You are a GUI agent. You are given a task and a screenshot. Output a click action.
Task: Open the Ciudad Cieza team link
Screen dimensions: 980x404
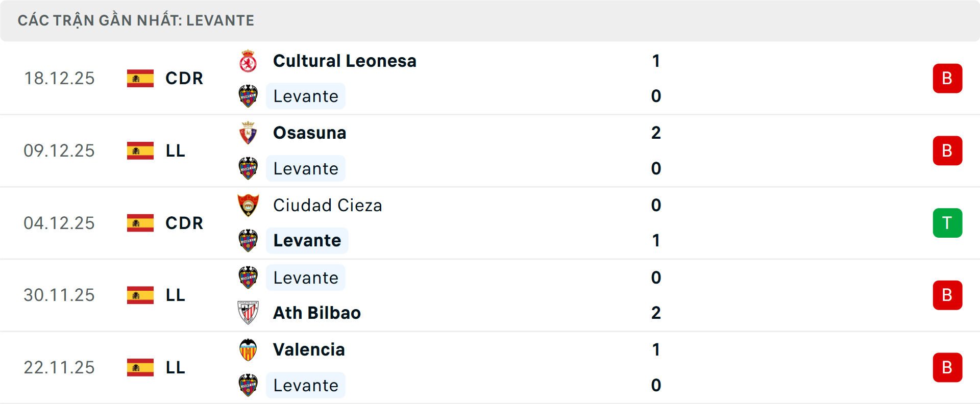pos(327,206)
